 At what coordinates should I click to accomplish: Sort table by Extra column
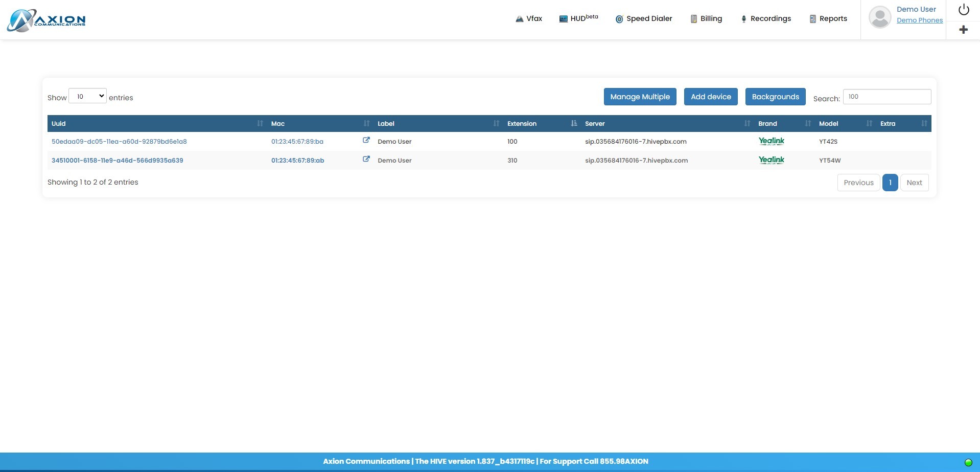pos(903,123)
